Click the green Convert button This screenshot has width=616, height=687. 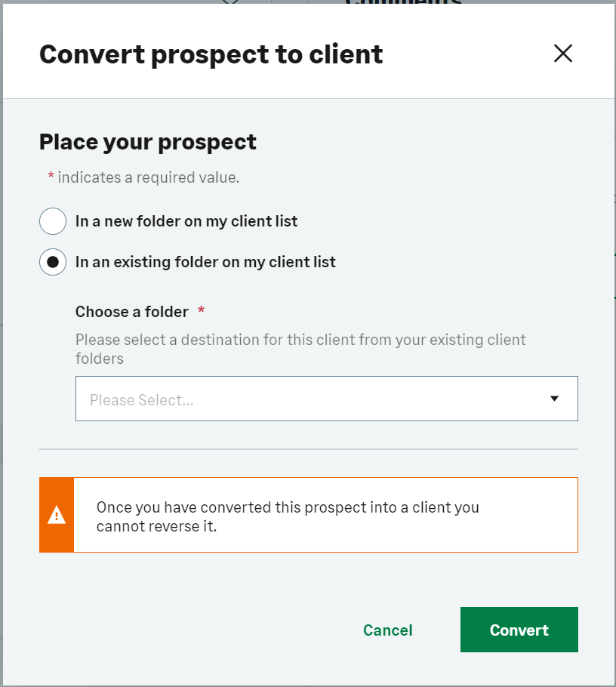click(x=519, y=630)
